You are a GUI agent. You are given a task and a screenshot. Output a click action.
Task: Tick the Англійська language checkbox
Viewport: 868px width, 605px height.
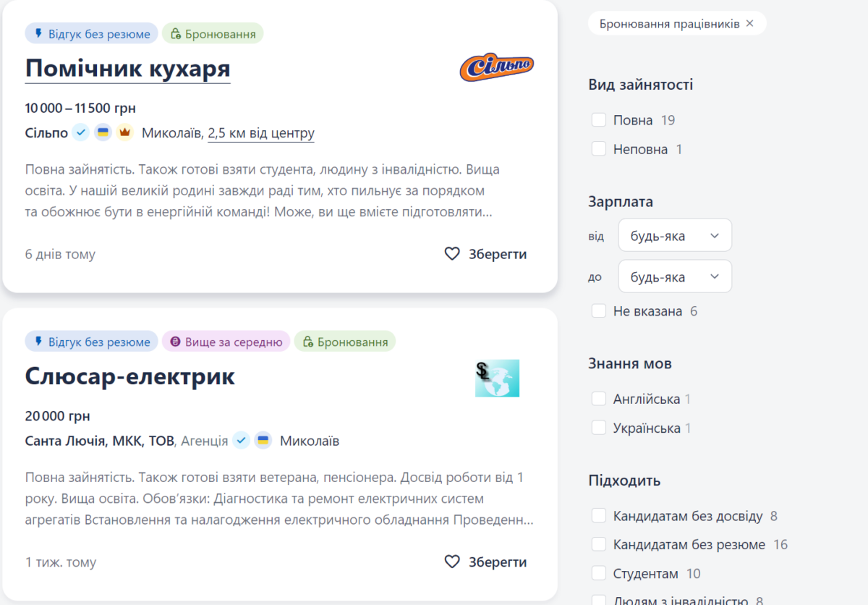pos(599,399)
